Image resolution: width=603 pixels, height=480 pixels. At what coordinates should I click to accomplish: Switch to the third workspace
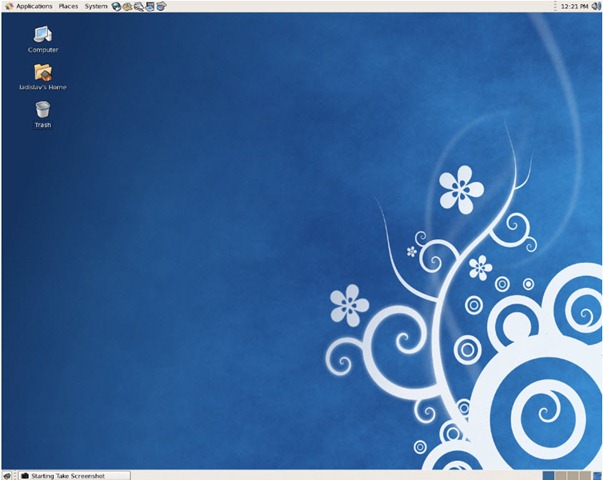[573, 476]
